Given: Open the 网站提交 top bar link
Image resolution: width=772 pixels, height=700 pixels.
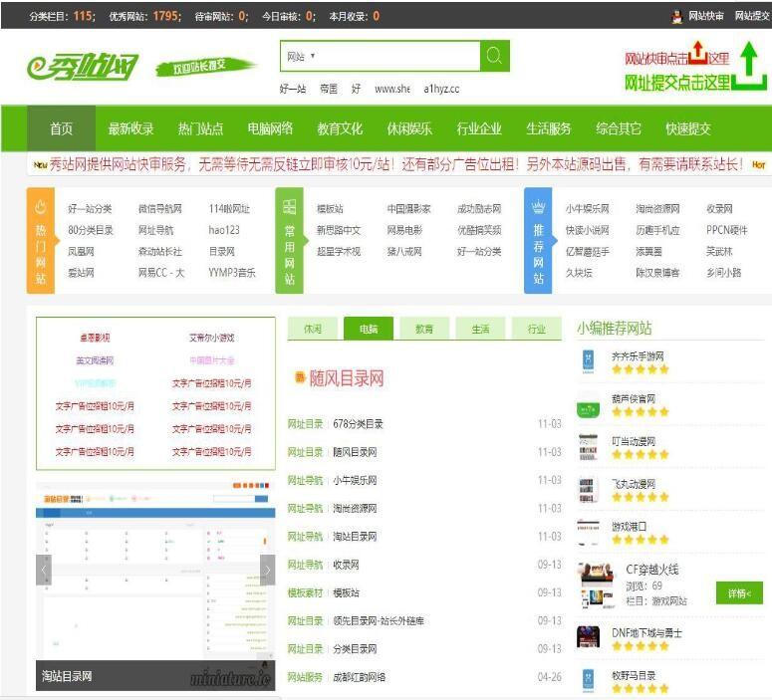Looking at the screenshot, I should [x=752, y=16].
